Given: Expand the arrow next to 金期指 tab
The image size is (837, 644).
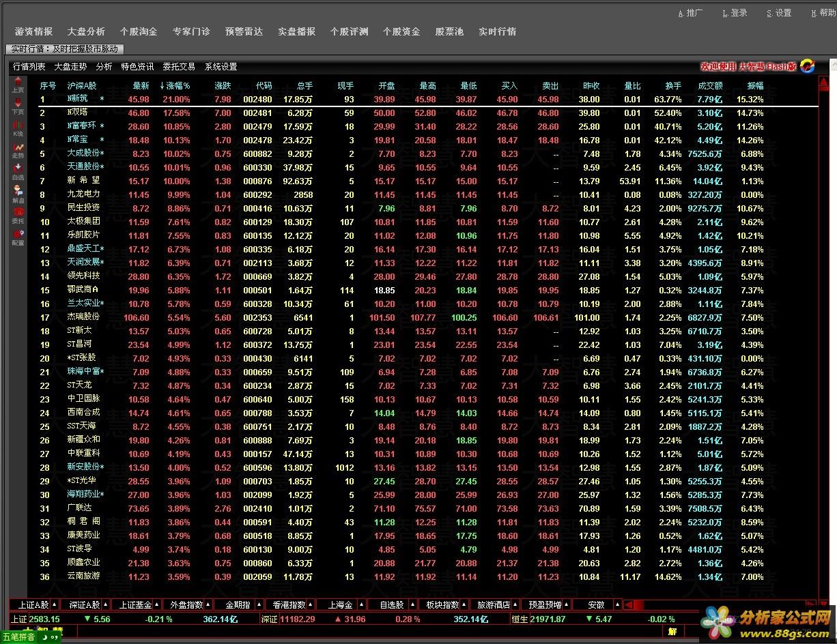Looking at the screenshot, I should 259,604.
